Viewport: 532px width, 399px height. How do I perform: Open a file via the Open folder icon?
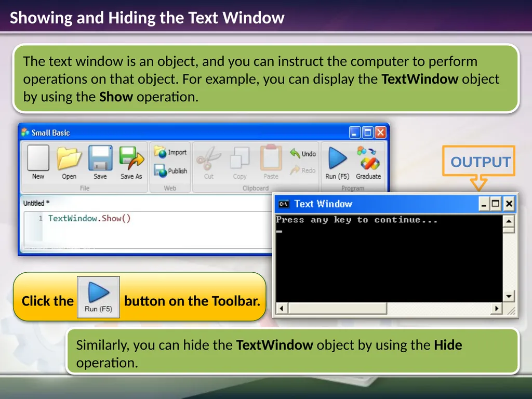click(69, 162)
